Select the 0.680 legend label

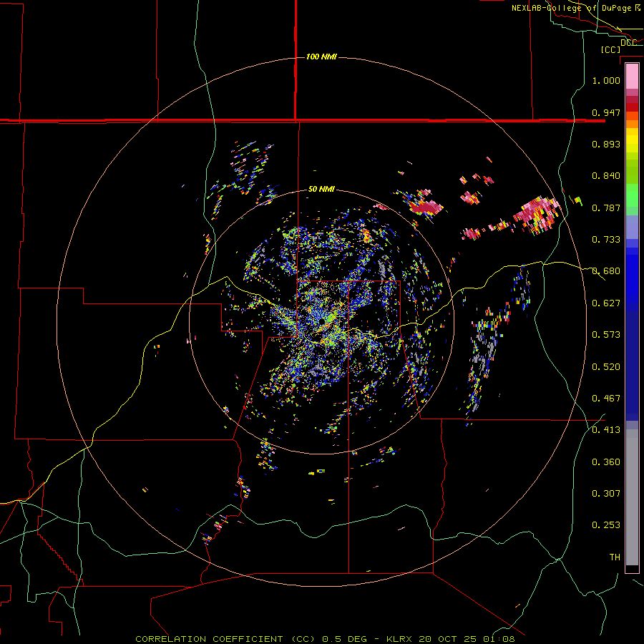tap(606, 271)
